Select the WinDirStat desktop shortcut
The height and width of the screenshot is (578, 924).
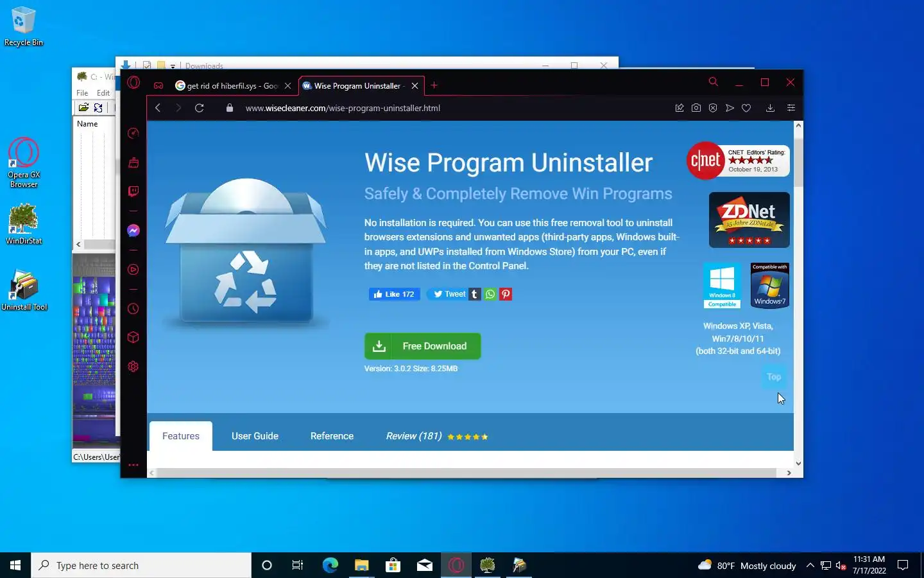[24, 224]
